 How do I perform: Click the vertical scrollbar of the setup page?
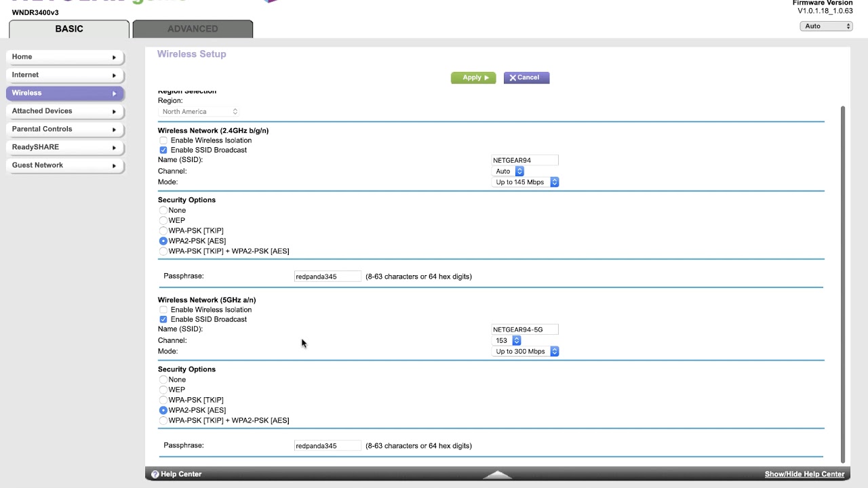[843, 283]
